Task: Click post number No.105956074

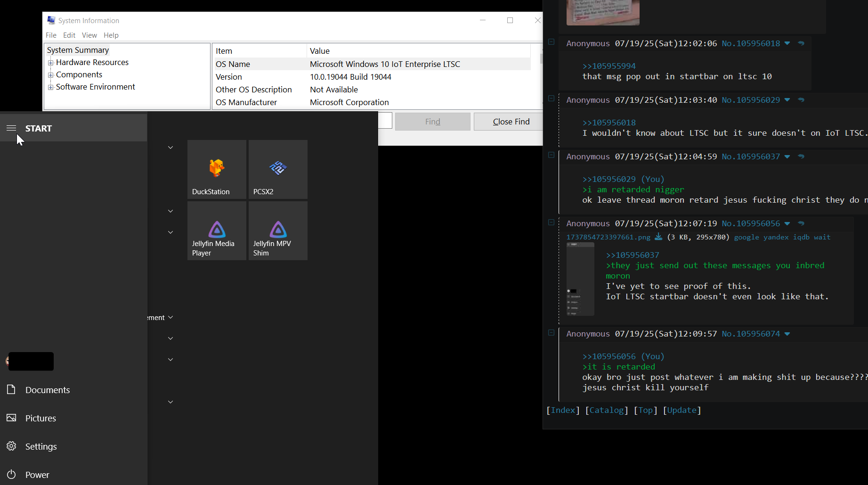Action: [751, 334]
